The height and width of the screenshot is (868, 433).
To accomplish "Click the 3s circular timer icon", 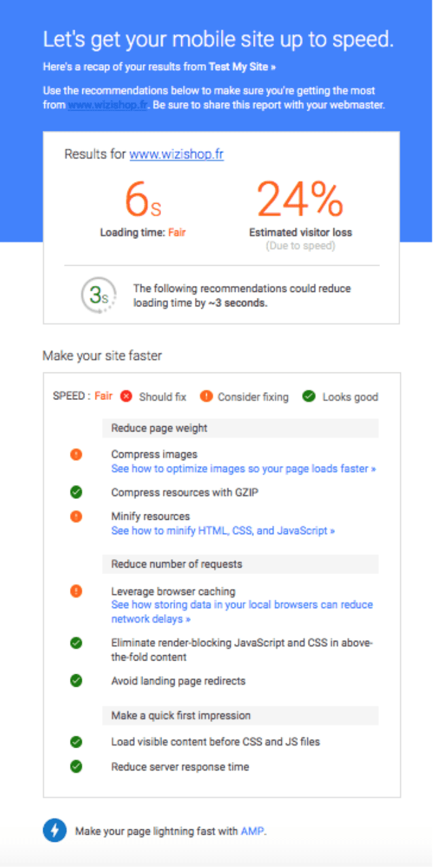I will [99, 295].
